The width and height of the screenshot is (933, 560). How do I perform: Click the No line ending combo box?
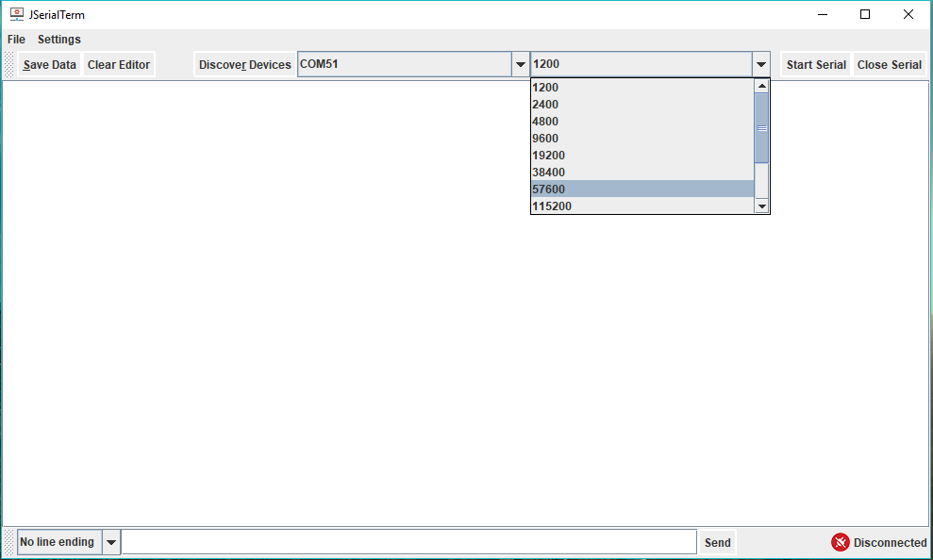pyautogui.click(x=60, y=542)
